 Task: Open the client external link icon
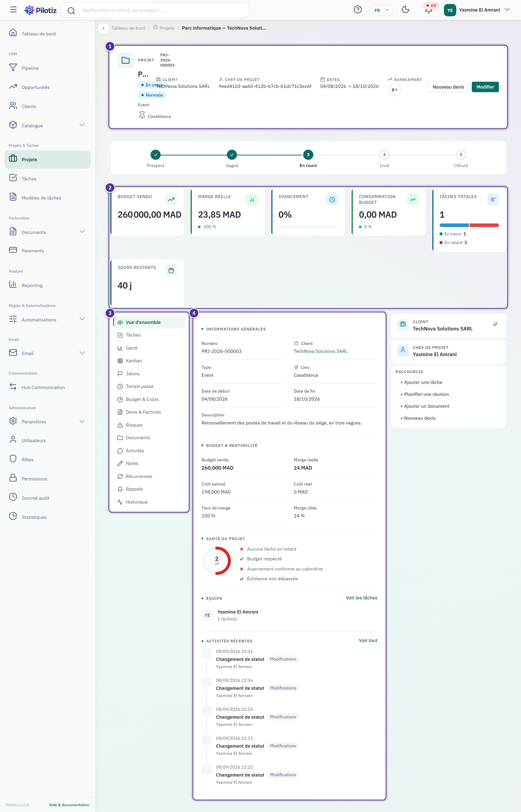pos(495,324)
